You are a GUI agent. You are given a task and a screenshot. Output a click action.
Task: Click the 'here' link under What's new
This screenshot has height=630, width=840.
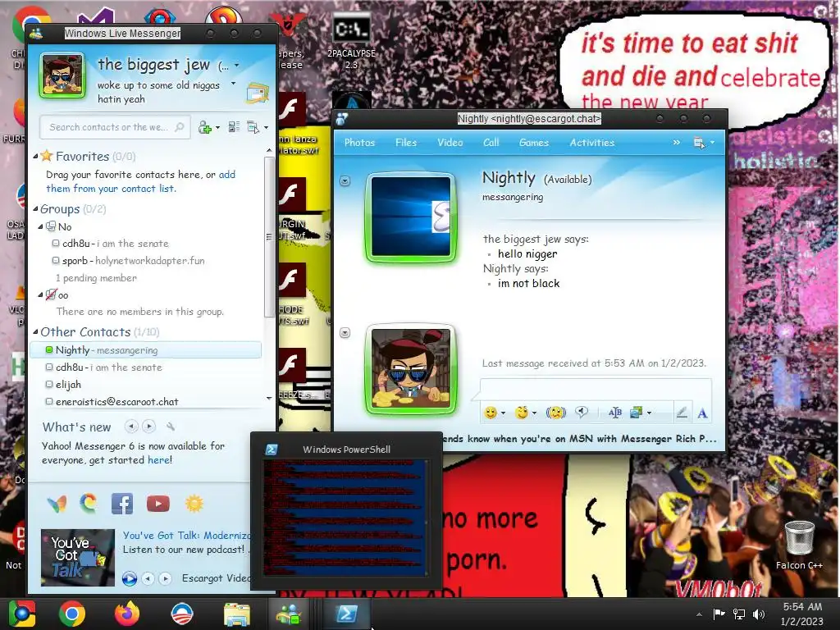pyautogui.click(x=158, y=459)
